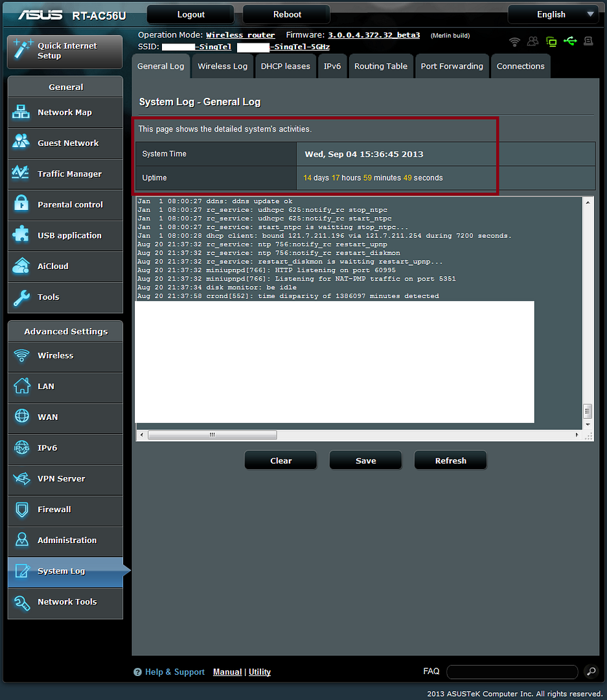Click the horizontal scrollbar of the log
Viewport: 607px width, 700px height.
tap(212, 435)
